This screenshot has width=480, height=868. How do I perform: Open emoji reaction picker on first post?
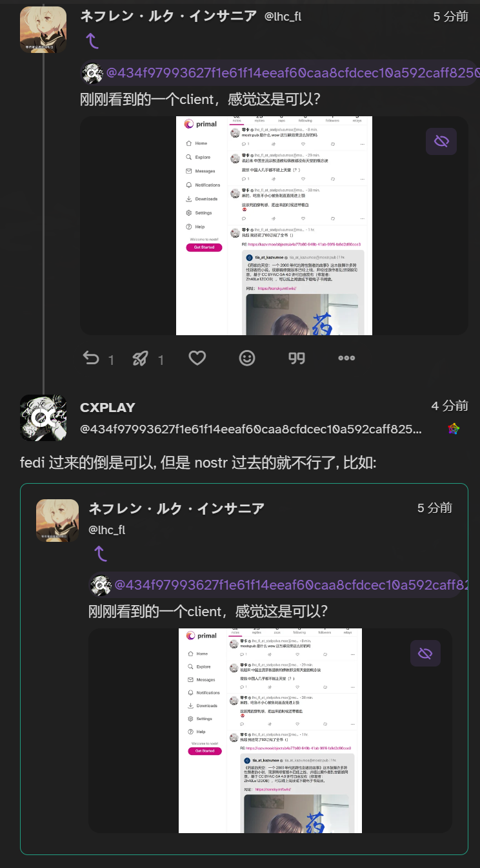pos(247,358)
